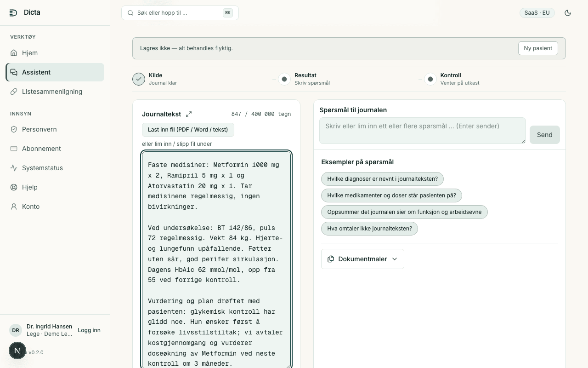Focus the Spørsmål til journalen text field

coord(423,131)
